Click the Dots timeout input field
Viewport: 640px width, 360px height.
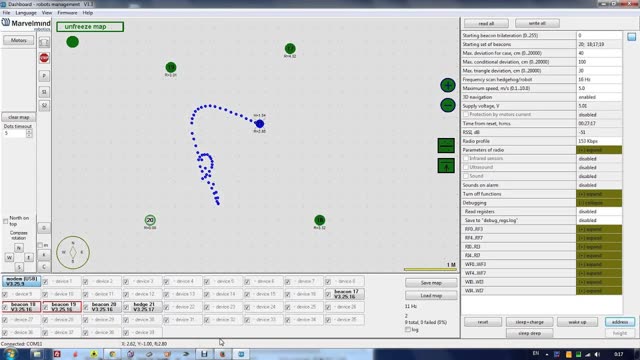pos(14,133)
